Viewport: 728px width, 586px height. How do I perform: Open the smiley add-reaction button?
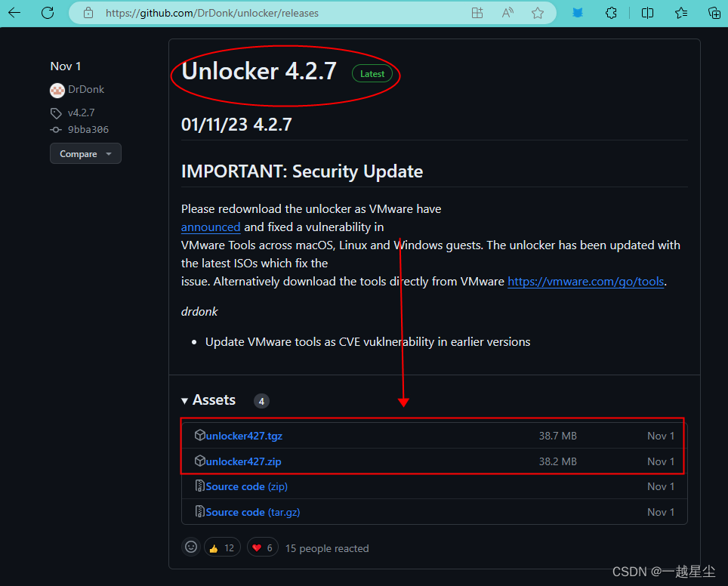191,547
